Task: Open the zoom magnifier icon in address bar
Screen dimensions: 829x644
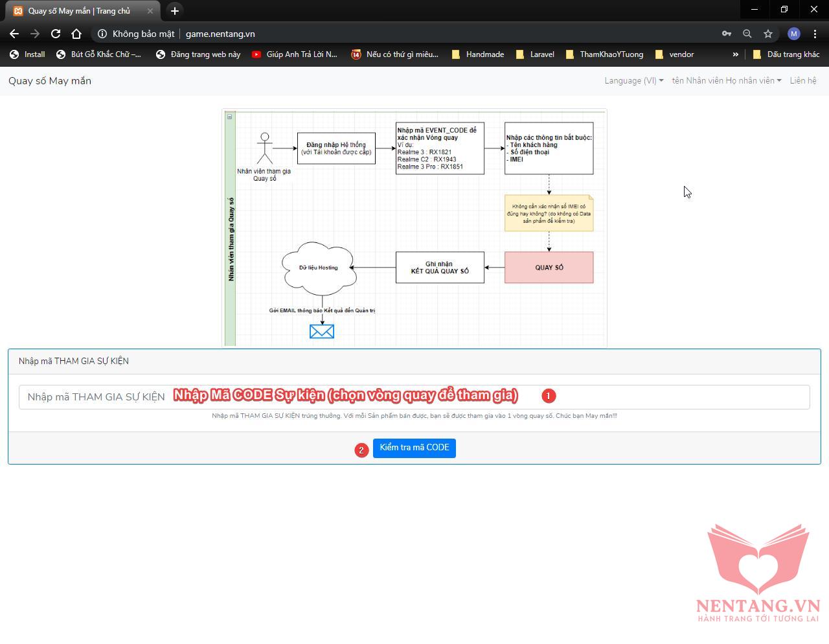Action: click(747, 34)
